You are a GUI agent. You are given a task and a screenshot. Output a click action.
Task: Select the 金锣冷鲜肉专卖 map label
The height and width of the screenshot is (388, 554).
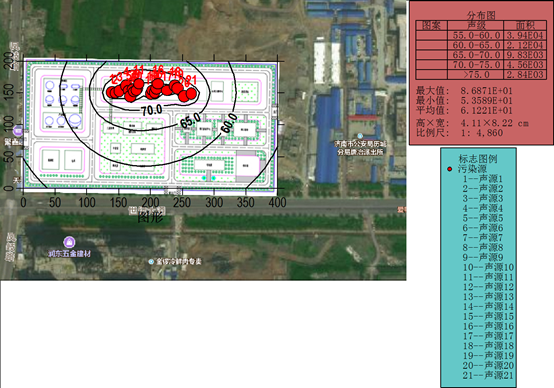pyautogui.click(x=179, y=262)
